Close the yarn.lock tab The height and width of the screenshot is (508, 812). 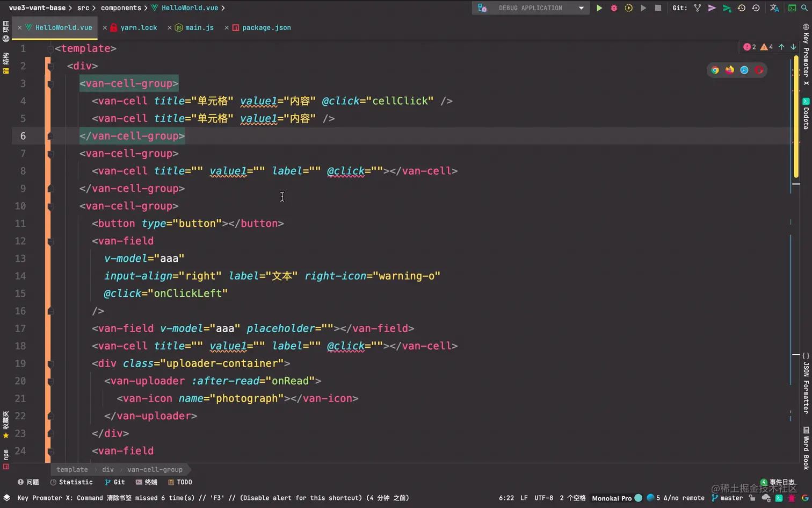(x=105, y=27)
